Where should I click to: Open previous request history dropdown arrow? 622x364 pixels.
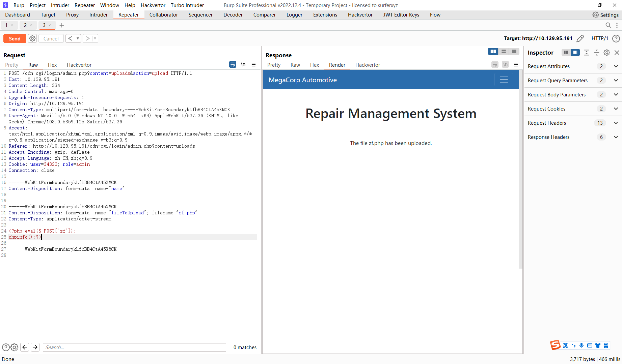[x=78, y=38]
